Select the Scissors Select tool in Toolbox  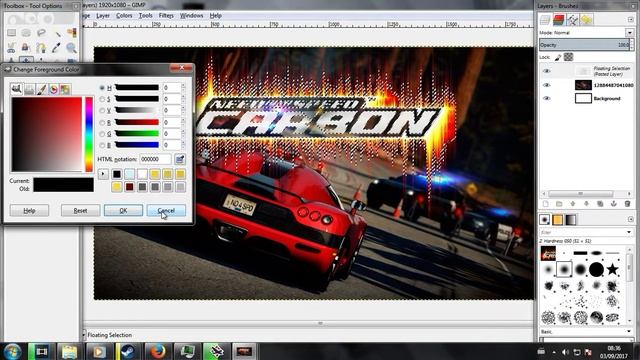11,48
